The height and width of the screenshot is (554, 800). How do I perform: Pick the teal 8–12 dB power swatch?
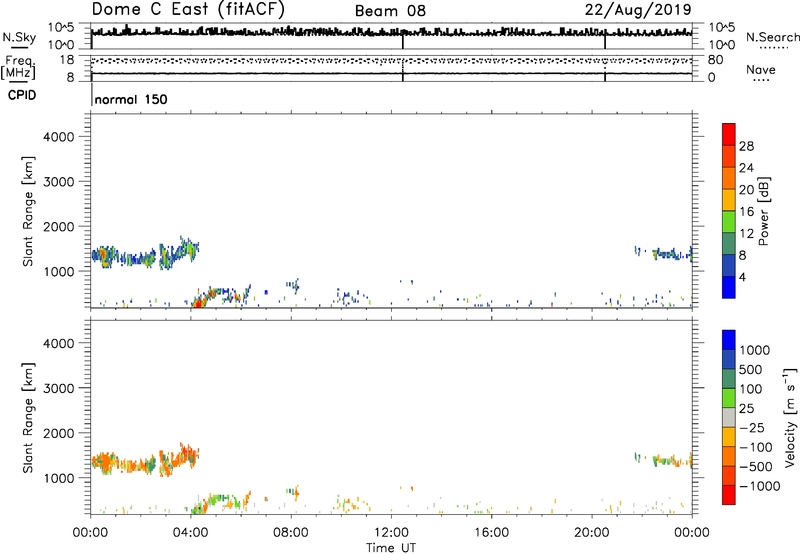coord(729,244)
